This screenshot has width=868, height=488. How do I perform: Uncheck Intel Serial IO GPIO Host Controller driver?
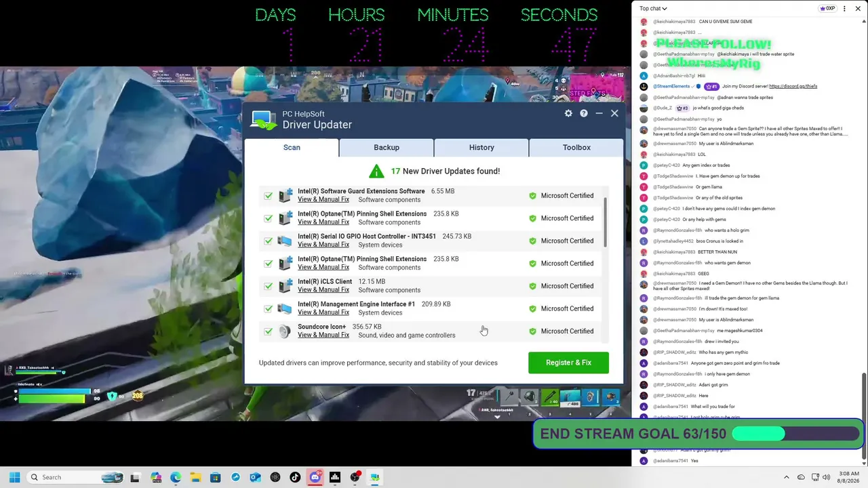(x=269, y=241)
